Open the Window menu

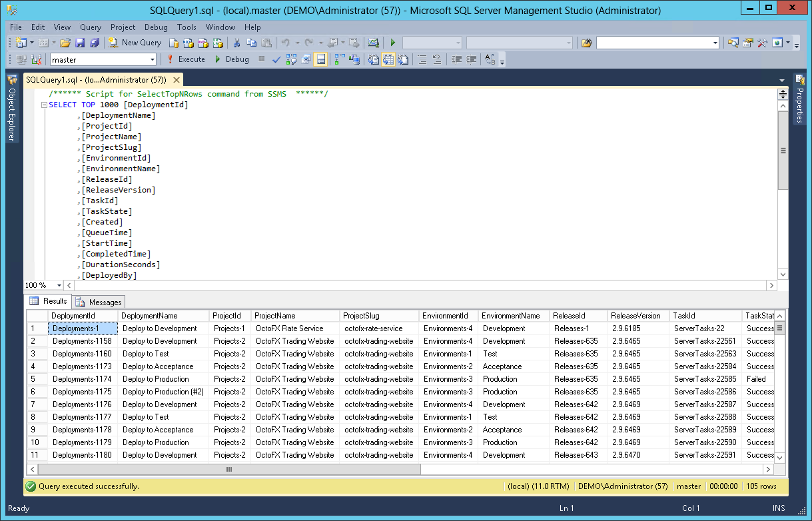click(x=220, y=27)
